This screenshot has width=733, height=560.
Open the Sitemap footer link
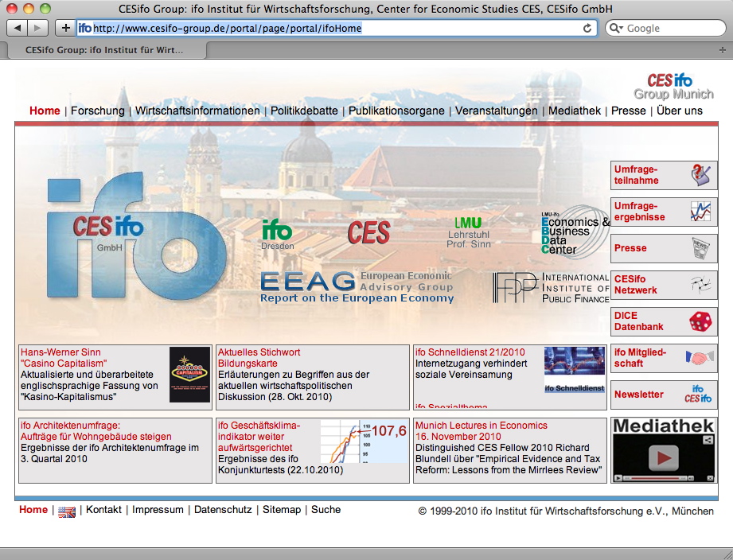[282, 510]
